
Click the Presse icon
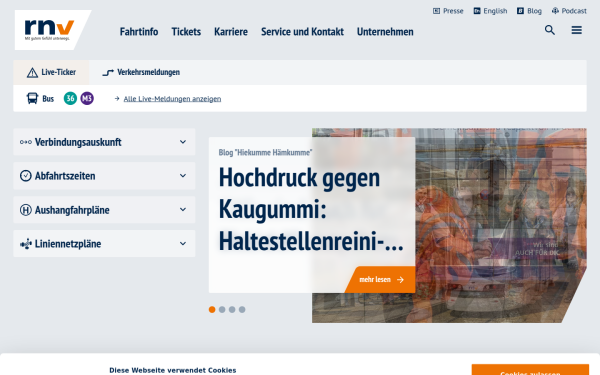[436, 11]
